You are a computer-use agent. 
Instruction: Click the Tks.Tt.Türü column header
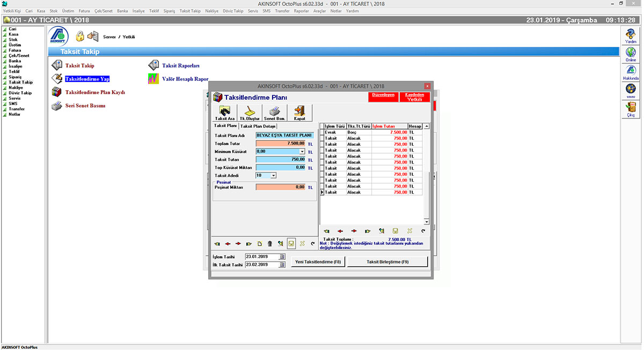point(359,126)
